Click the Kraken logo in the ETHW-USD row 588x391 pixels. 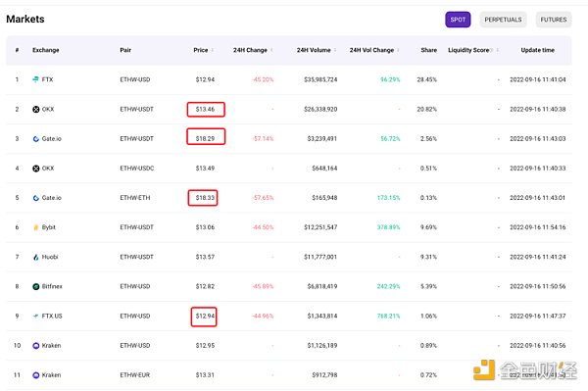point(36,346)
